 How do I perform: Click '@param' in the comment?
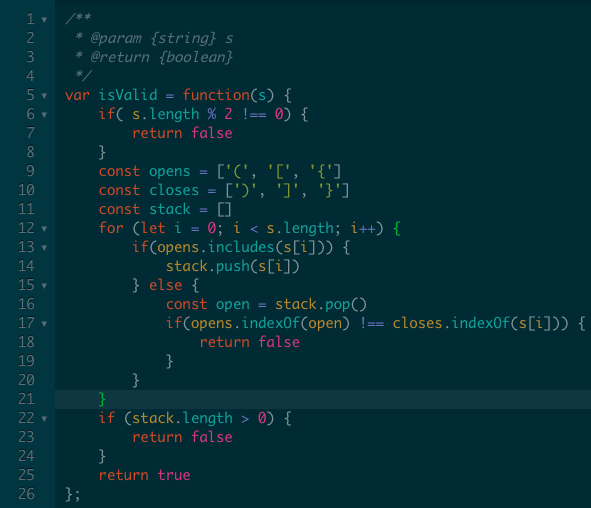116,38
